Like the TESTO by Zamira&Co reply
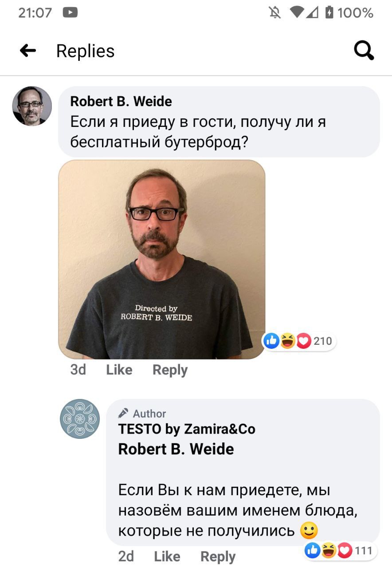Screen dimensions: 392x568 tap(167, 556)
